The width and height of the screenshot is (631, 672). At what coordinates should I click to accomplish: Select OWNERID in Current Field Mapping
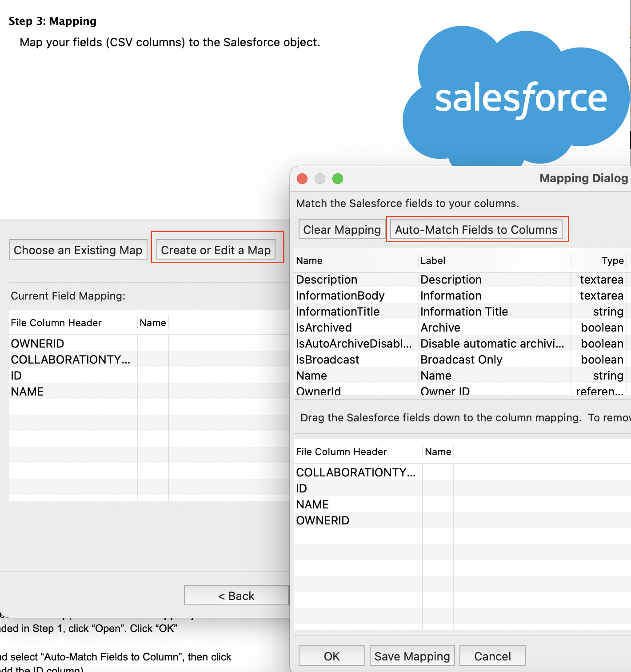coord(149,344)
